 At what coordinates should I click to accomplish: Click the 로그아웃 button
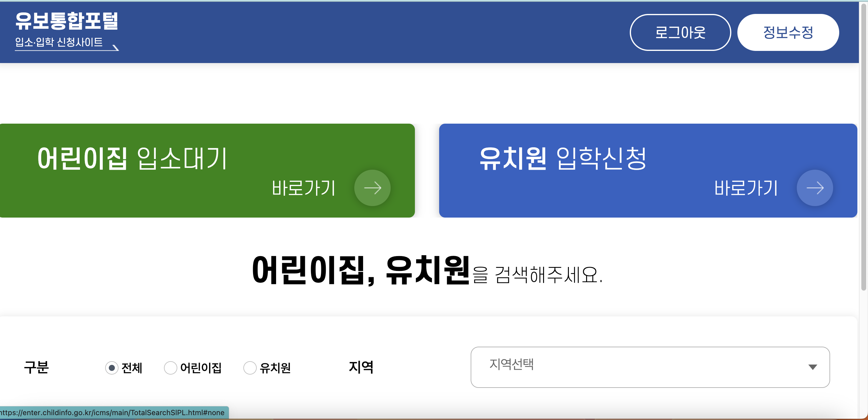[680, 33]
